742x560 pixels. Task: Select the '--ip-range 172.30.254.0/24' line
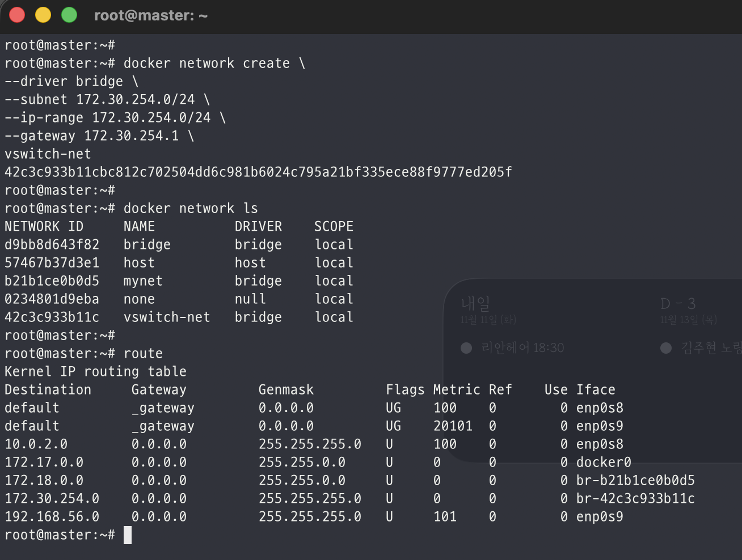click(x=115, y=118)
